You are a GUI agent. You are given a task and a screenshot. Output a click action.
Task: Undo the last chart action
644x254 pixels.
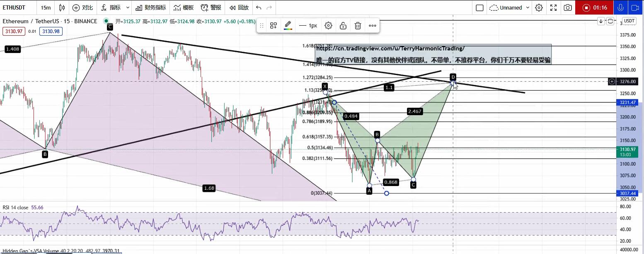coord(259,7)
